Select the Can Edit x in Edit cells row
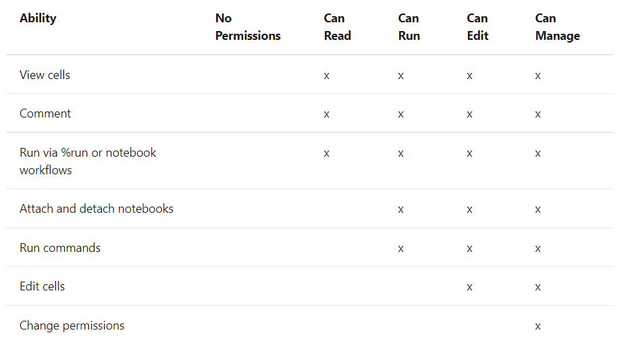Screen dimensions: 632x364 469,288
